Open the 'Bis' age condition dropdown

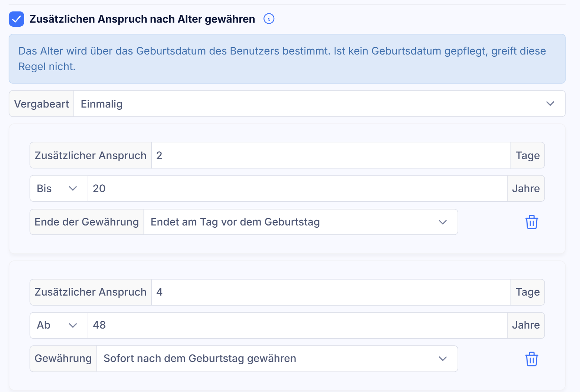59,188
